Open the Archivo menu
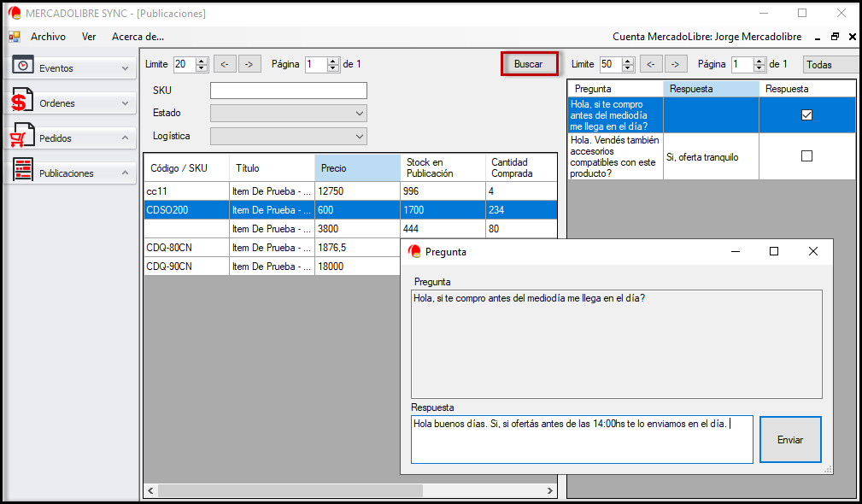This screenshot has width=862, height=504. [48, 37]
